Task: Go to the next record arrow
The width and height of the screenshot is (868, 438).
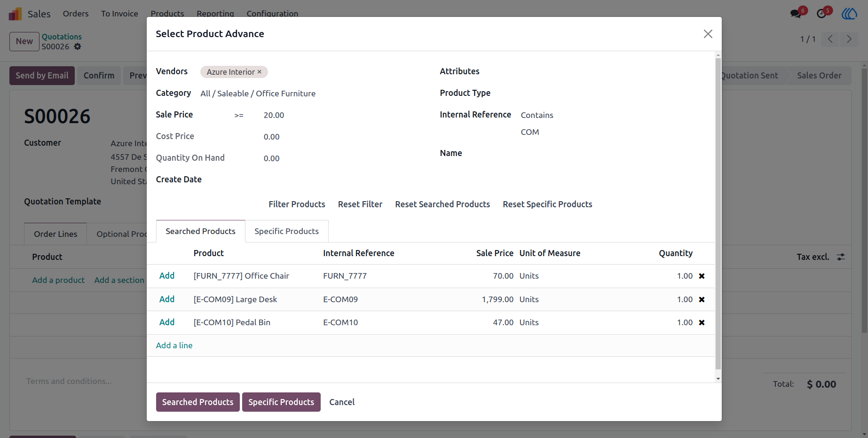Action: 849,39
